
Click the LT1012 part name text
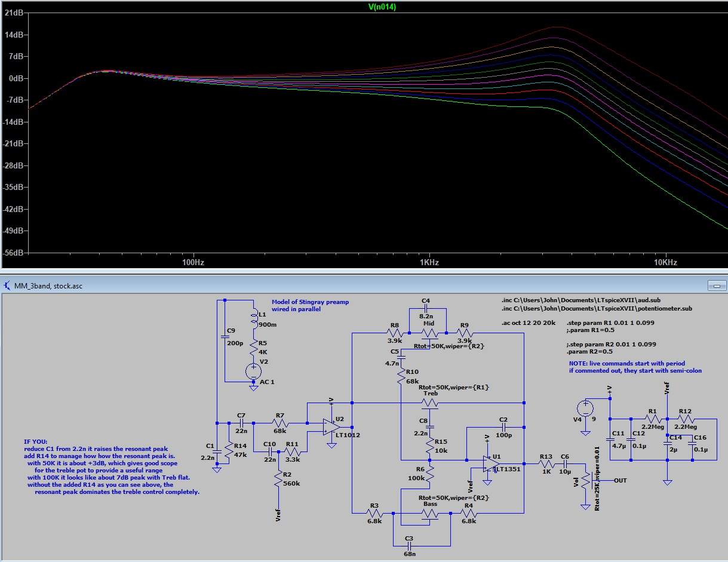pyautogui.click(x=349, y=435)
